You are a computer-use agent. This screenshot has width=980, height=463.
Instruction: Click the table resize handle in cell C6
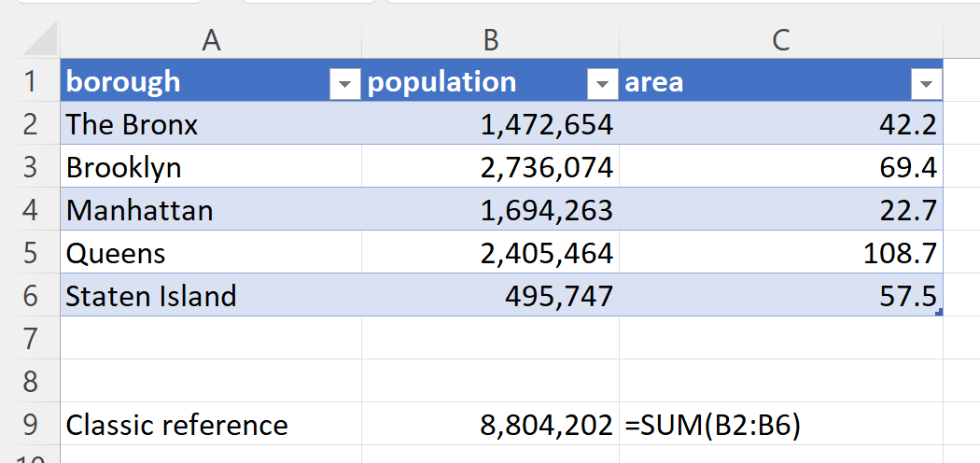click(938, 312)
